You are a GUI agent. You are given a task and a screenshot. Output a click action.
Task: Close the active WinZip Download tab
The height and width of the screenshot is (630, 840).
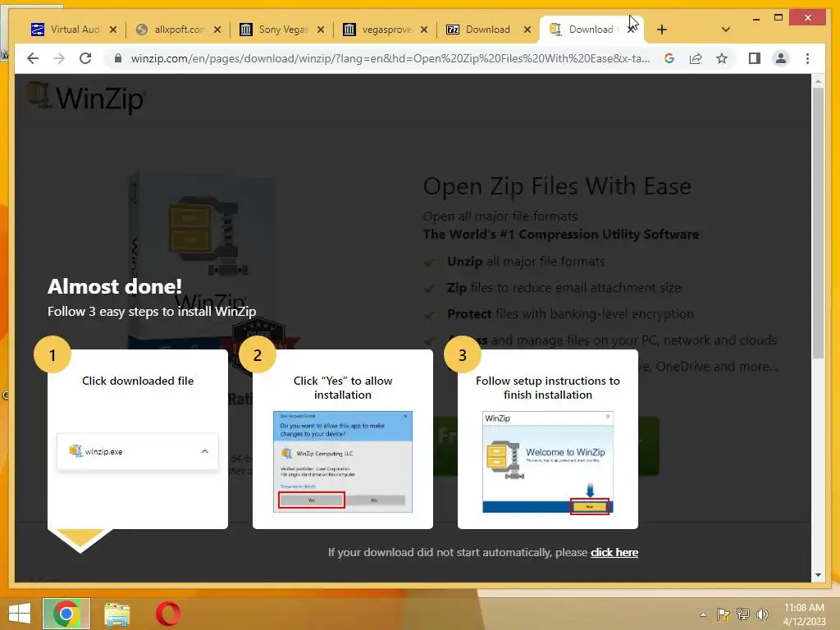(632, 30)
